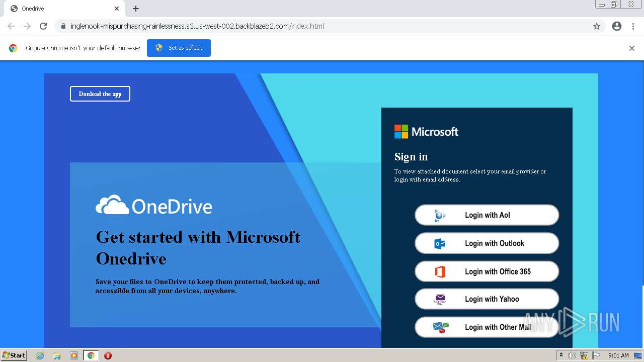Image resolution: width=644 pixels, height=362 pixels.
Task: Click the Sign in heading
Action: (411, 157)
